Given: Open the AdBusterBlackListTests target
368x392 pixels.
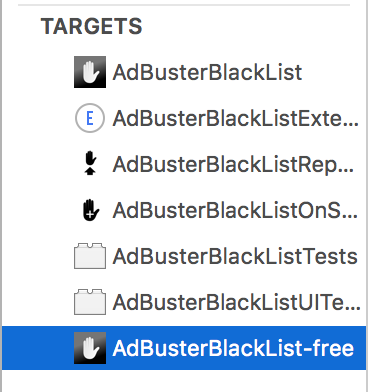Looking at the screenshot, I should 235,256.
